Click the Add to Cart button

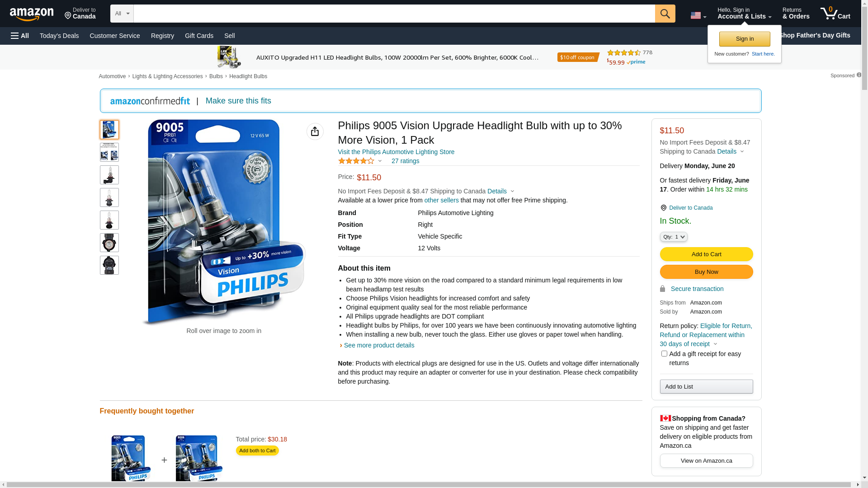point(706,254)
